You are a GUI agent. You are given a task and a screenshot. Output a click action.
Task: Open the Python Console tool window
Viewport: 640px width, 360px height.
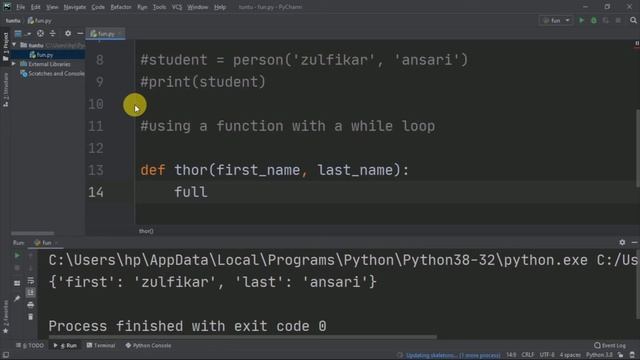[149, 345]
